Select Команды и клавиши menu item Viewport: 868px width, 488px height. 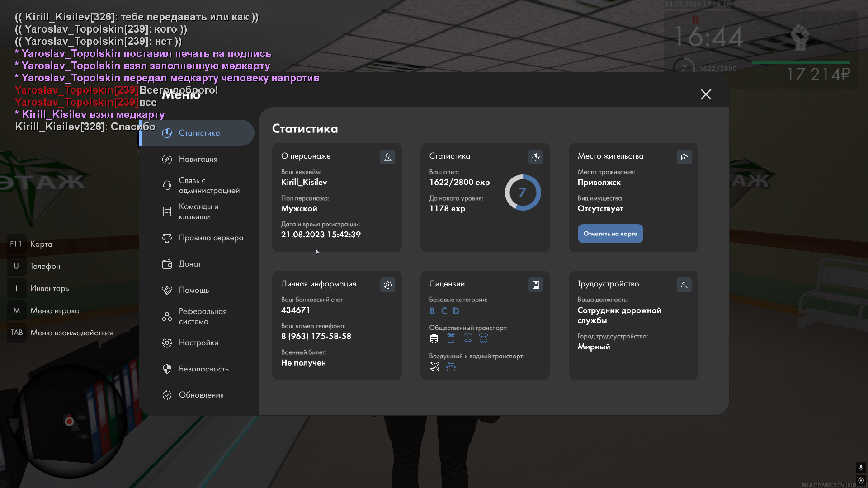[x=198, y=211]
